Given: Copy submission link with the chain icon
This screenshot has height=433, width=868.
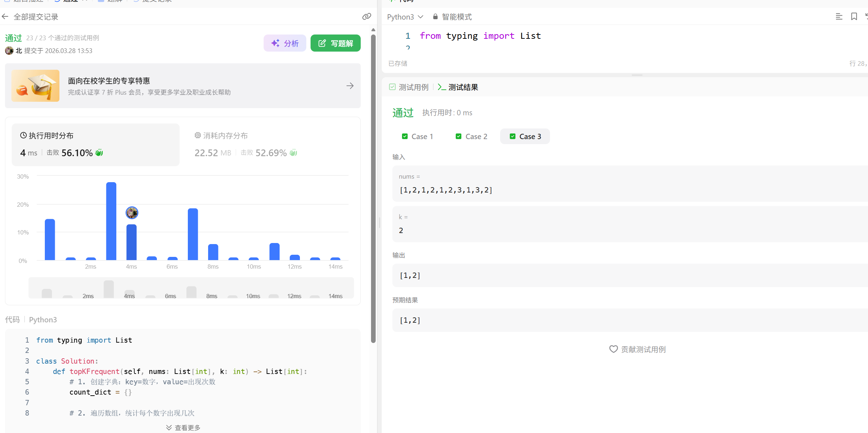Looking at the screenshot, I should pyautogui.click(x=366, y=17).
